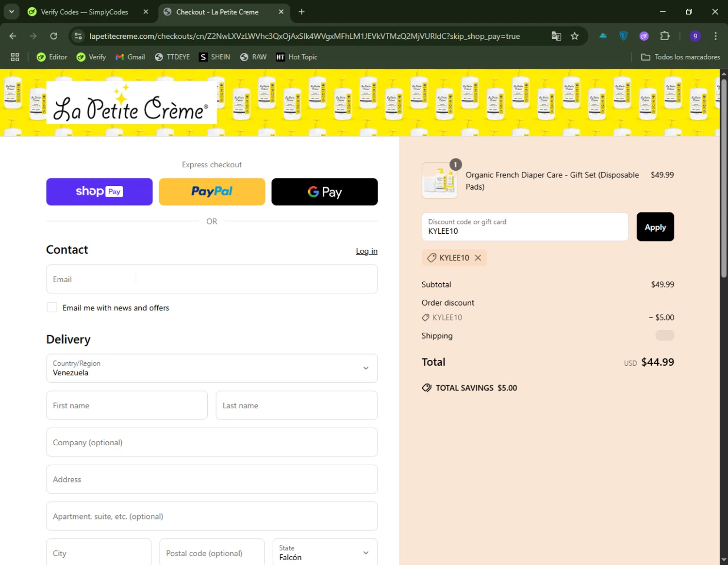Check Email me with news and offers

pos(52,307)
